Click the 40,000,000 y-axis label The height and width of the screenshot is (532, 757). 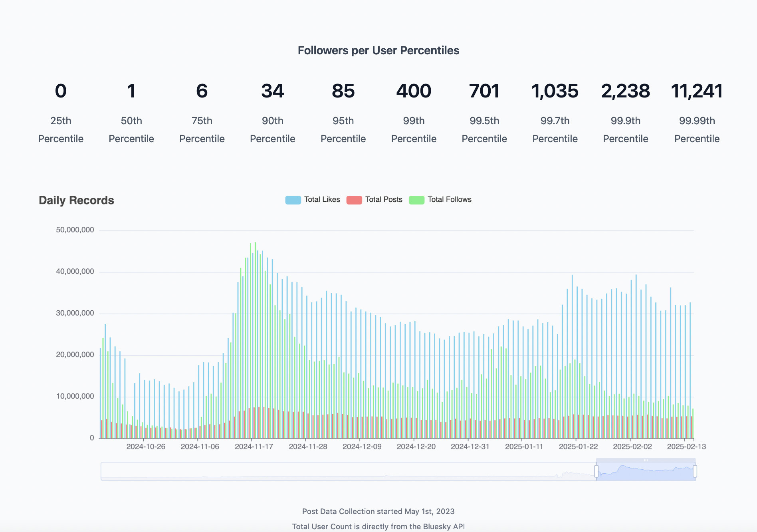(75, 272)
